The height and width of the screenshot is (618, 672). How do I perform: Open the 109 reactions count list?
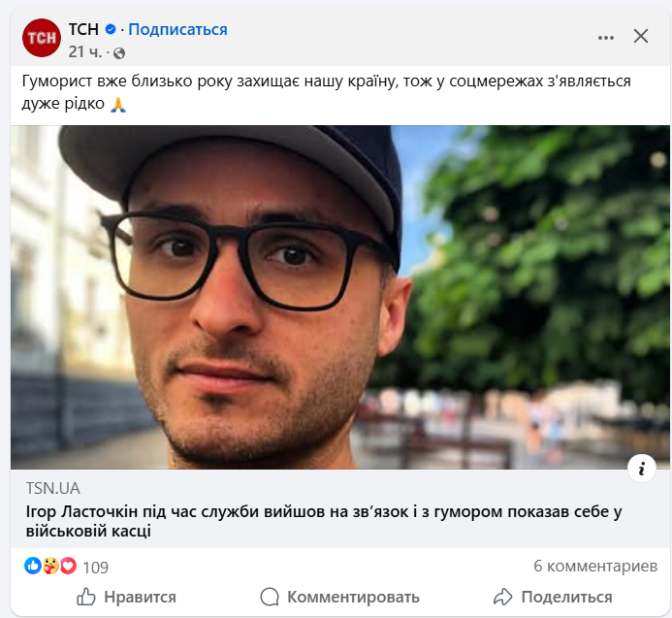(95, 568)
